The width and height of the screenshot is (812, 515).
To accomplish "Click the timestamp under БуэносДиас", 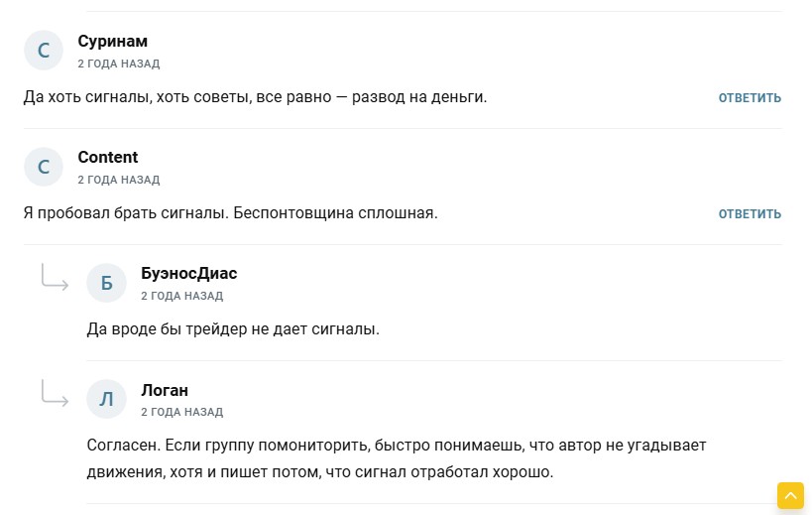I will pyautogui.click(x=181, y=296).
